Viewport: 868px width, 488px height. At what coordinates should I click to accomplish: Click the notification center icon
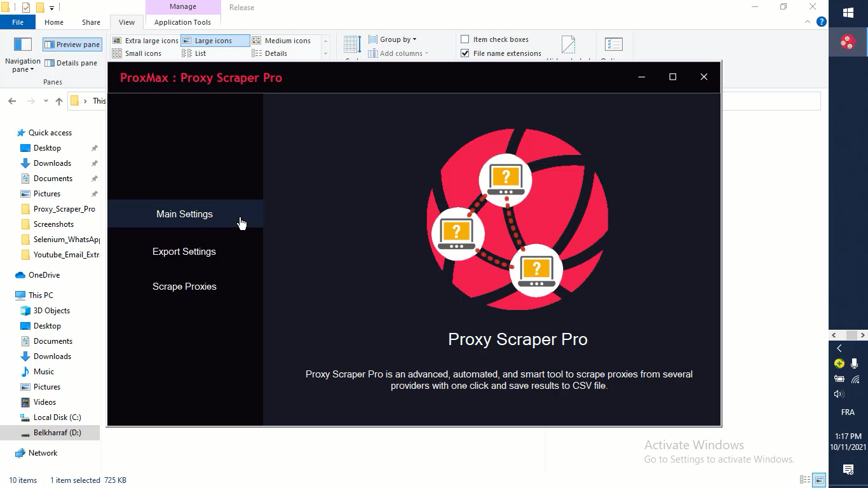pyautogui.click(x=848, y=470)
